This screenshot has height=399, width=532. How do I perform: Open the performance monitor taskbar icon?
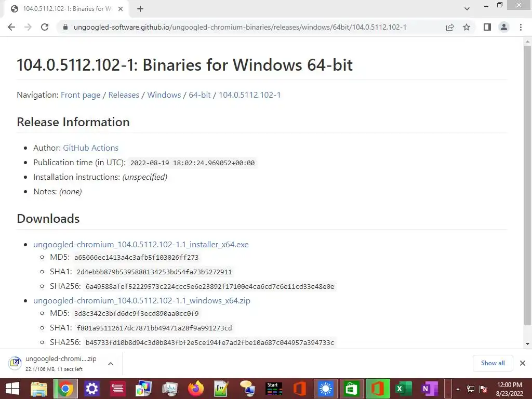tap(170, 389)
